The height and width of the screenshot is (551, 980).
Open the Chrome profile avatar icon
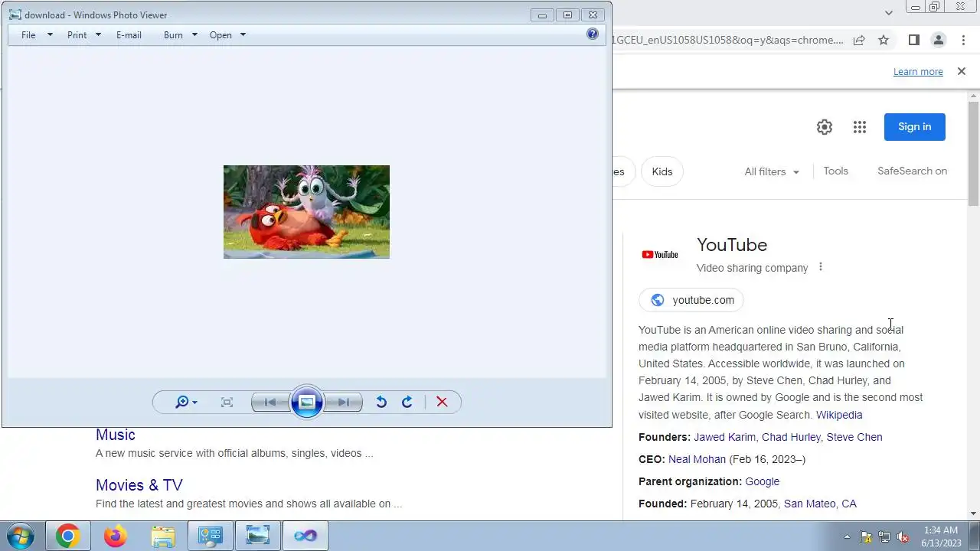pos(938,40)
